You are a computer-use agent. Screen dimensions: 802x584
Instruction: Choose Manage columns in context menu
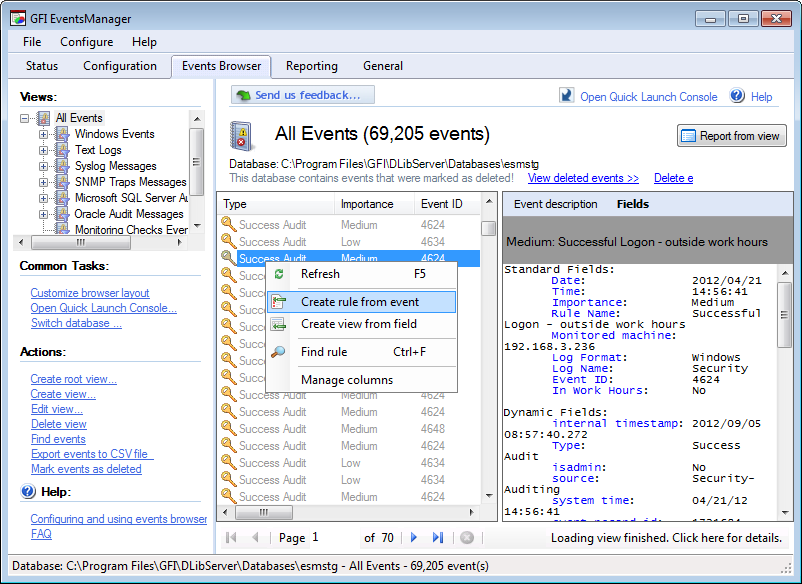point(361,380)
